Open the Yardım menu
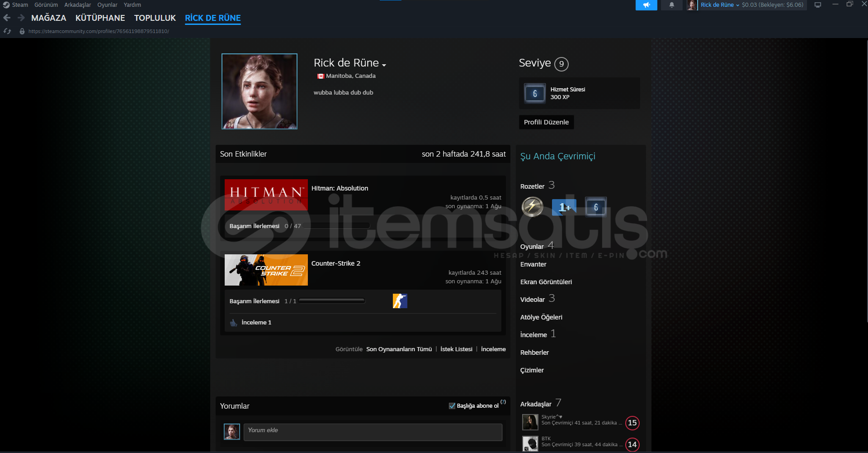 tap(132, 5)
